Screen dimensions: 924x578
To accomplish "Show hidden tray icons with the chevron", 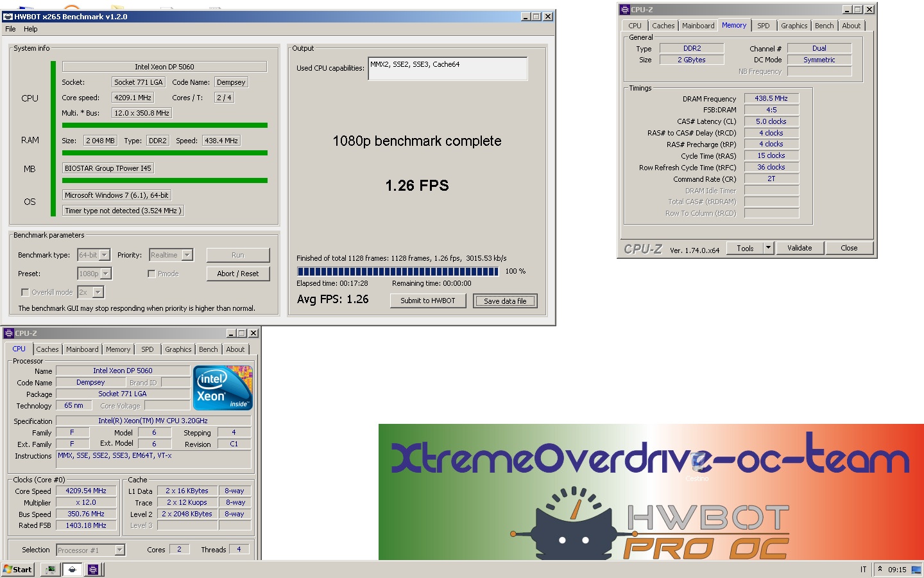I will (880, 569).
